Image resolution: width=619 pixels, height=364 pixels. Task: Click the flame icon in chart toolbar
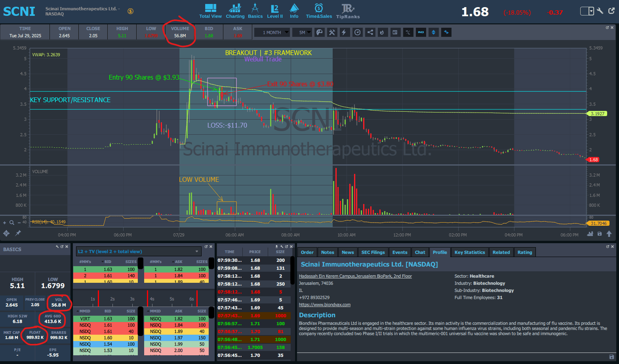pyautogui.click(x=382, y=32)
